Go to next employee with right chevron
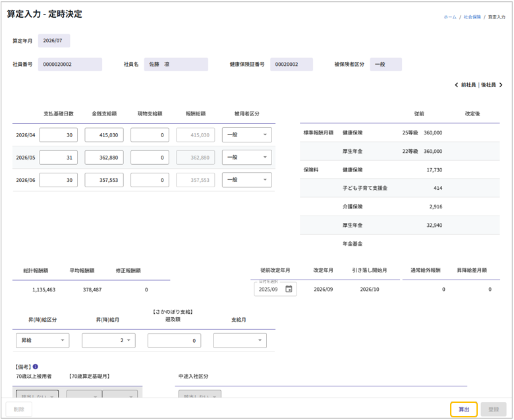This screenshot has height=420, width=514. 501,85
